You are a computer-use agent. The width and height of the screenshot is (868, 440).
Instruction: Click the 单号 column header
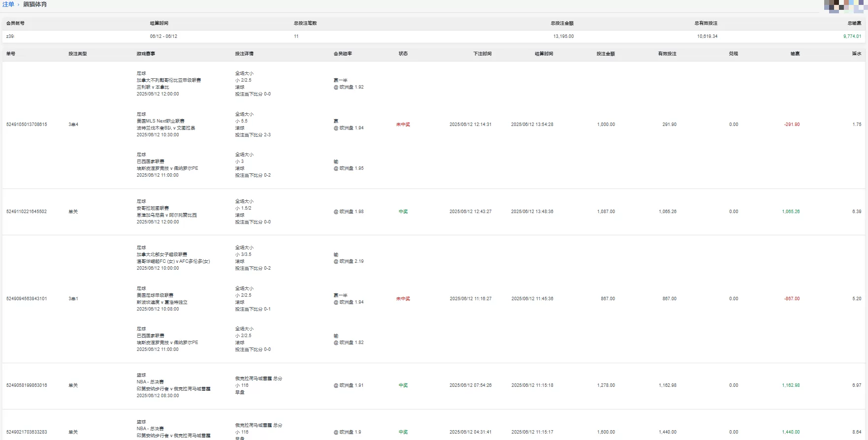(x=11, y=54)
